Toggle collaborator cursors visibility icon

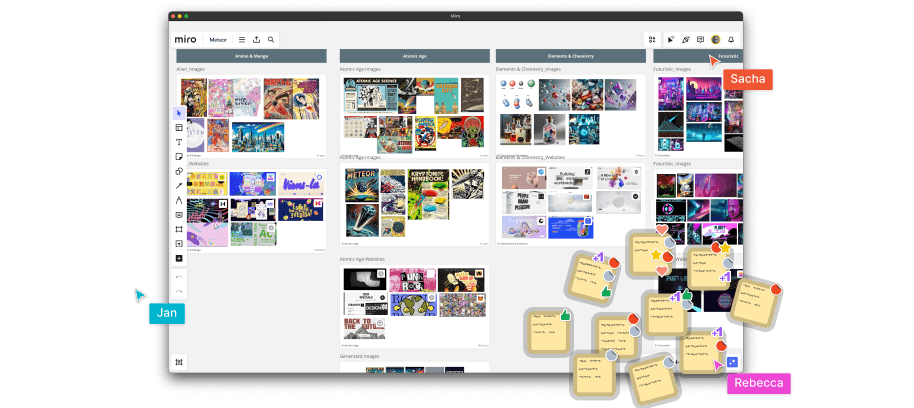671,39
